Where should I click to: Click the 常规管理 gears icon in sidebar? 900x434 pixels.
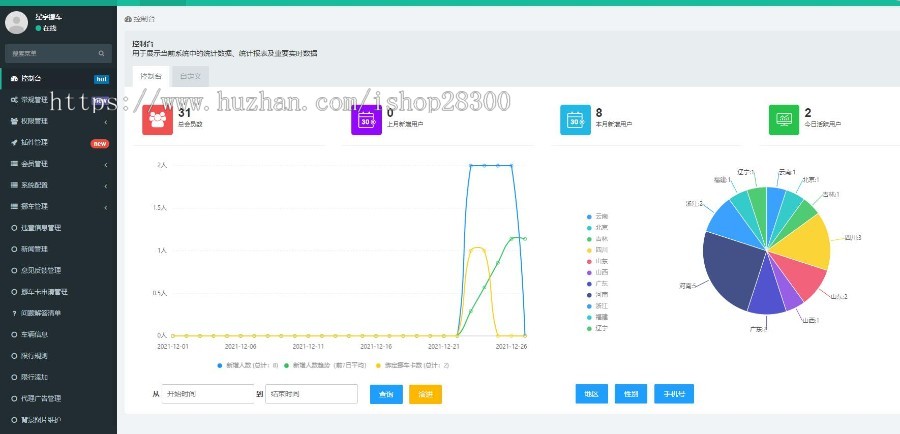14,100
